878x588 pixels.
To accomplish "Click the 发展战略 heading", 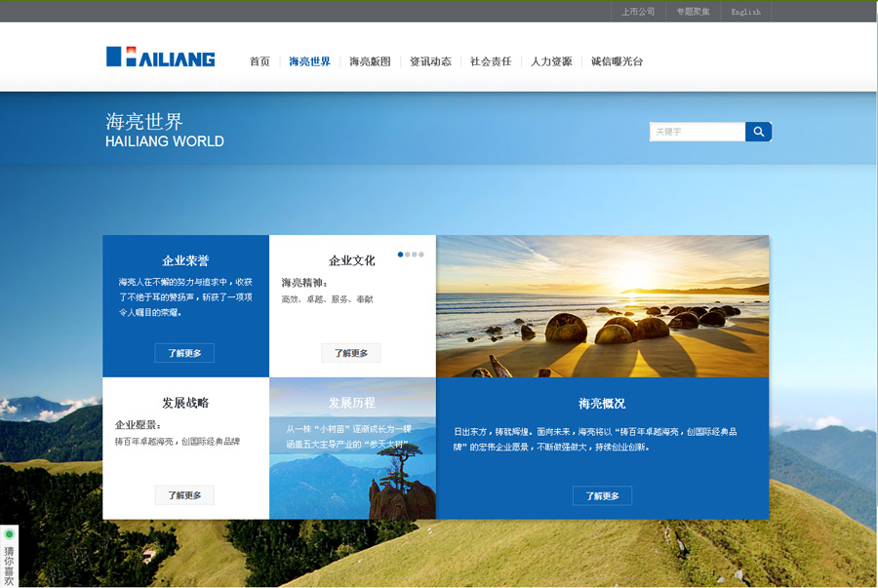I will tap(185, 403).
